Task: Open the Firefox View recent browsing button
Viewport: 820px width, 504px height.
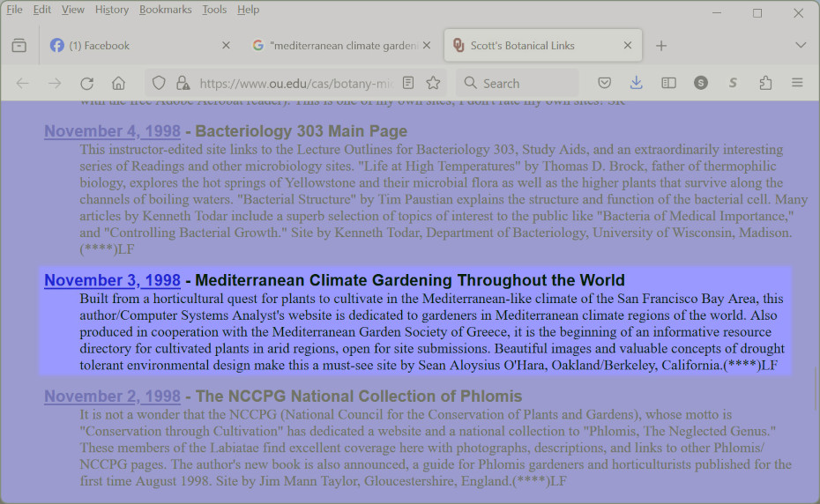Action: pos(19,45)
